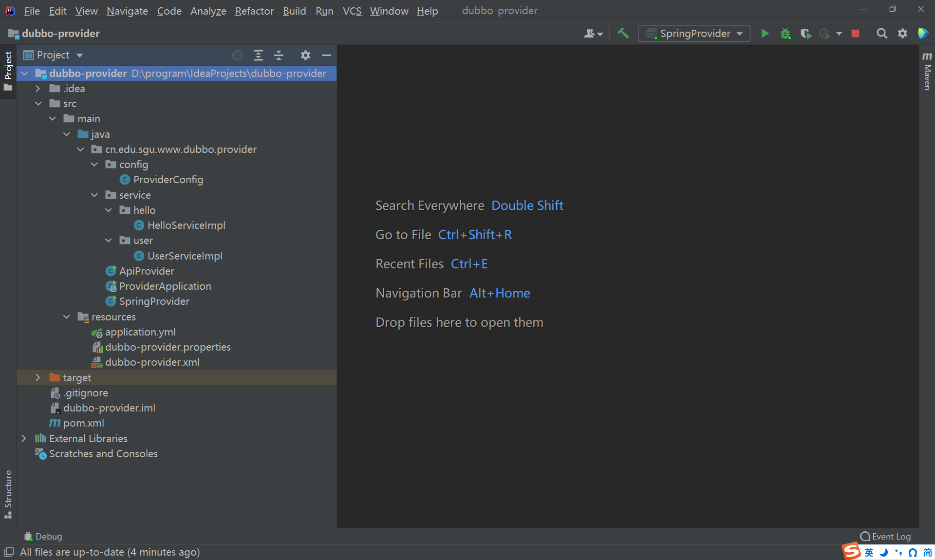Select SpringProvider class in tree
This screenshot has width=935, height=560.
coord(154,301)
